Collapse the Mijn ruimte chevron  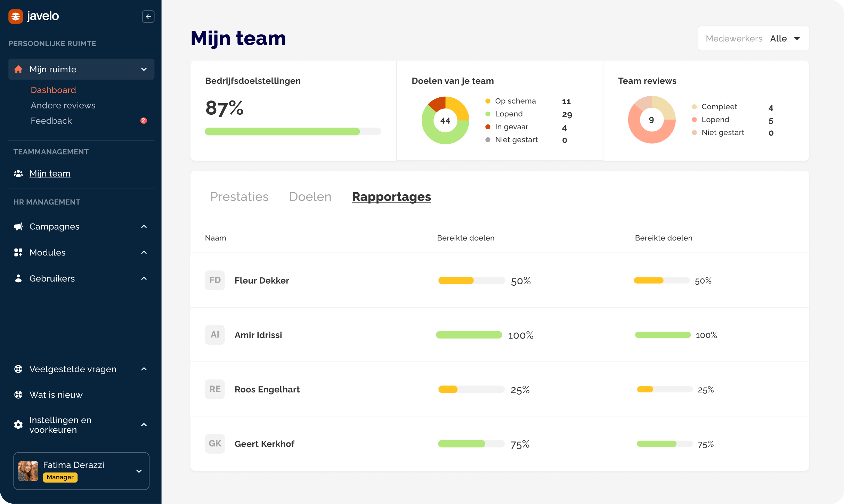click(144, 69)
